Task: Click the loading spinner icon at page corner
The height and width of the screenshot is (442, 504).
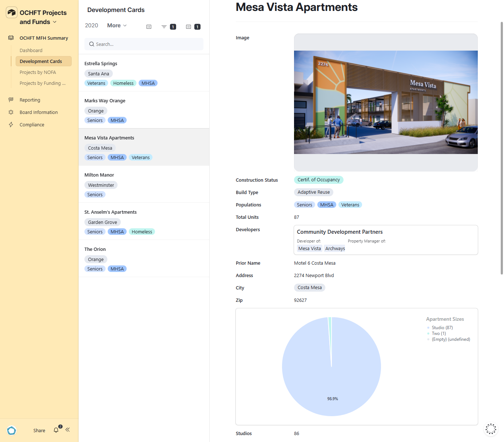Action: coord(491,429)
